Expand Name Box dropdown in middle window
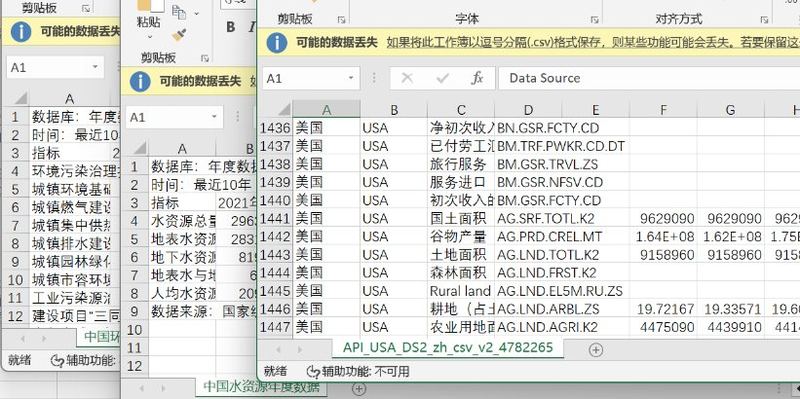 point(214,117)
